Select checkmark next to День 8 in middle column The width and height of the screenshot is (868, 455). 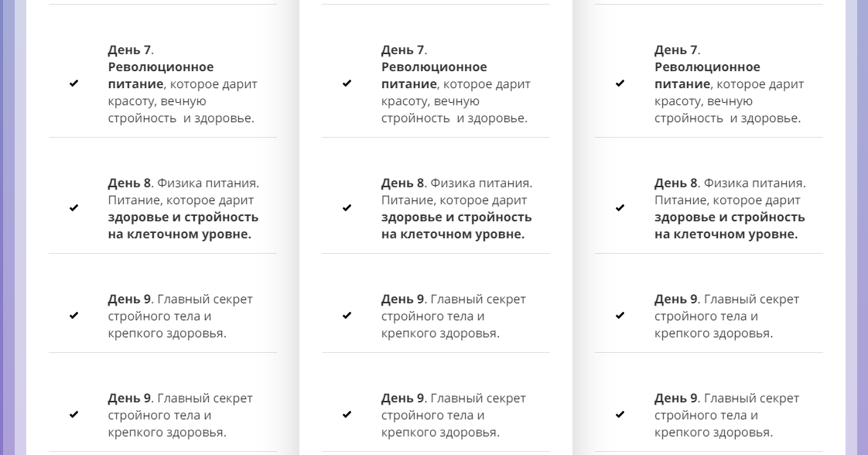pos(347,208)
